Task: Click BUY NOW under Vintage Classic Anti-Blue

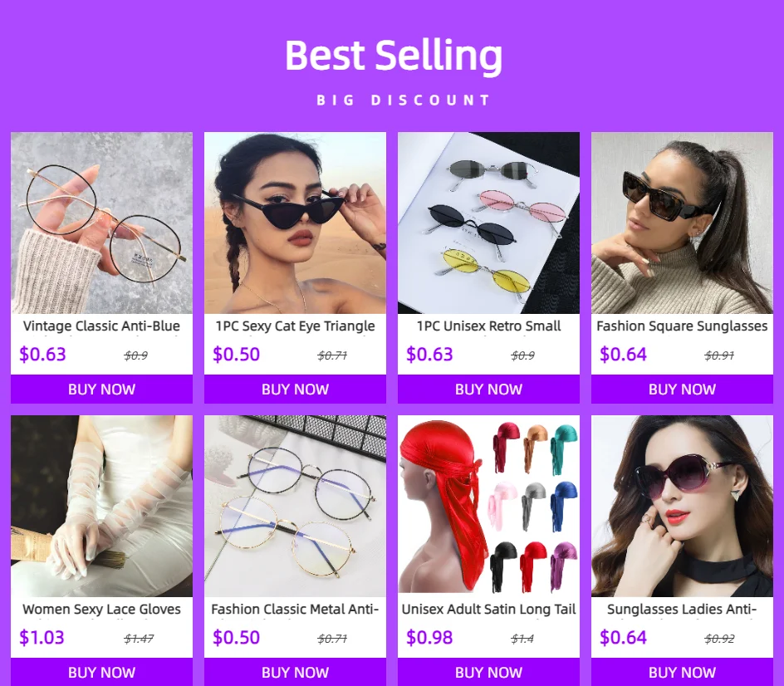Action: (x=101, y=389)
